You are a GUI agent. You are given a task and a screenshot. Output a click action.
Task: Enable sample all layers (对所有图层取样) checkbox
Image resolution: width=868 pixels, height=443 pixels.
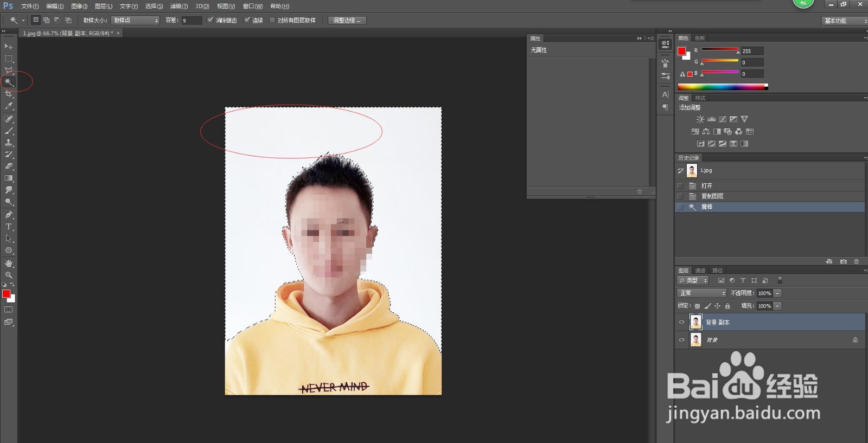click(x=272, y=20)
